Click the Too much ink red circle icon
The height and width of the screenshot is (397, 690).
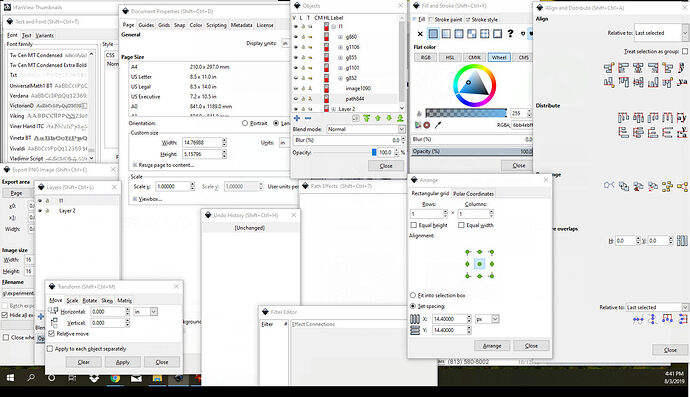click(x=426, y=125)
